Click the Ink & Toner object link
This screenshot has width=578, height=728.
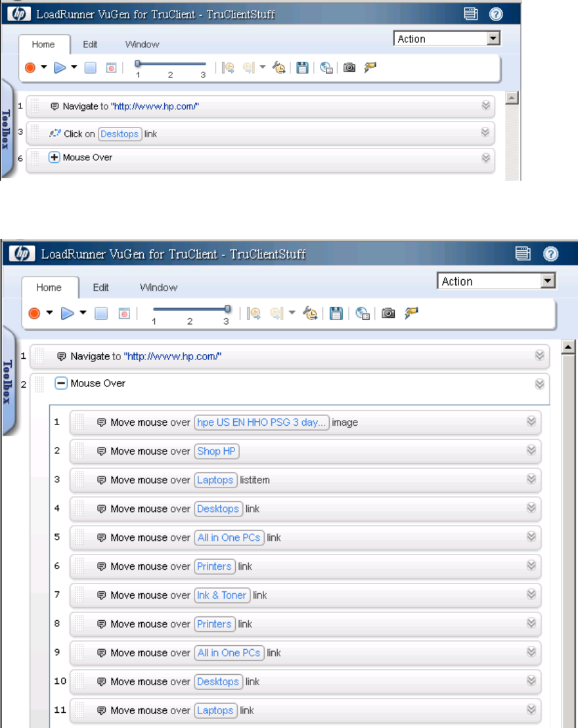[222, 595]
